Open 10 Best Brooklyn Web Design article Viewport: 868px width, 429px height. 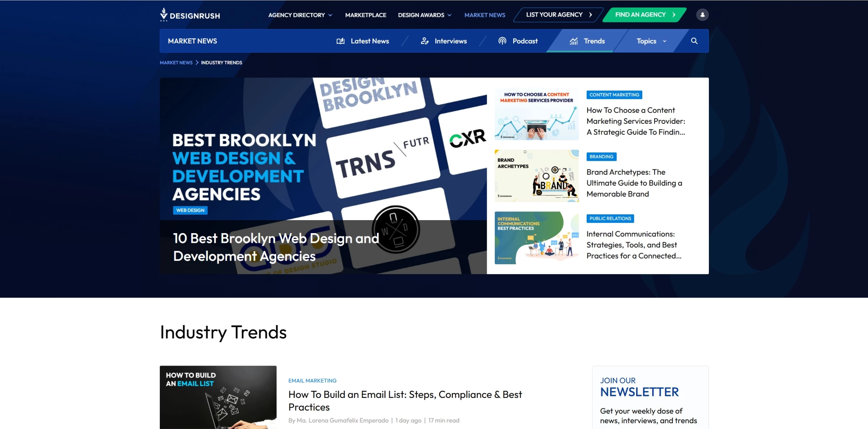point(276,247)
